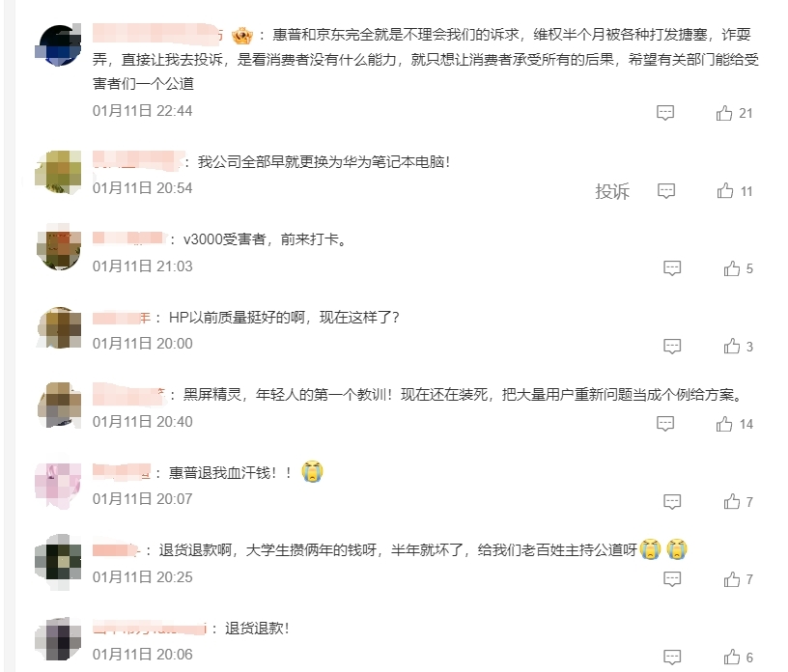Click 投诉 on the 20:54 comment
Image resolution: width=788 pixels, height=672 pixels.
click(612, 191)
